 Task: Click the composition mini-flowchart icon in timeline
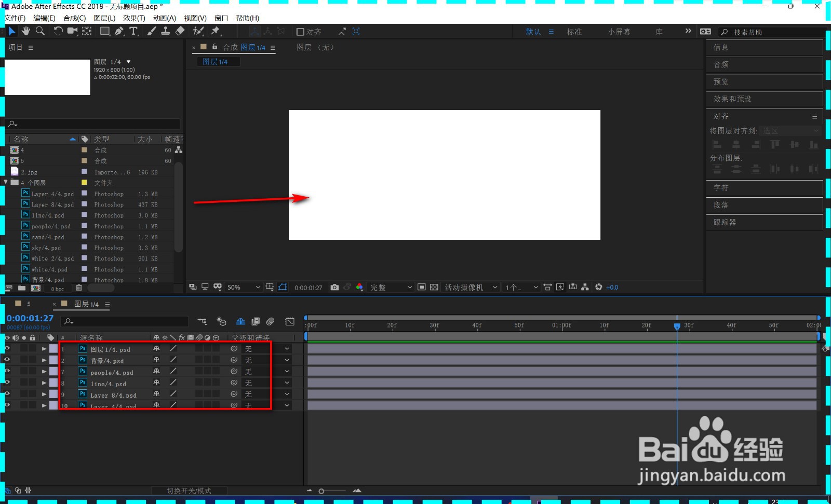click(202, 322)
